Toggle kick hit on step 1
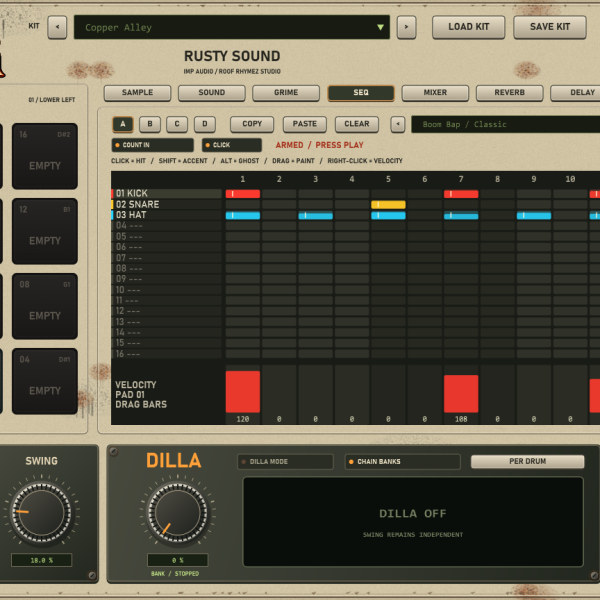The width and height of the screenshot is (600, 600). (243, 194)
